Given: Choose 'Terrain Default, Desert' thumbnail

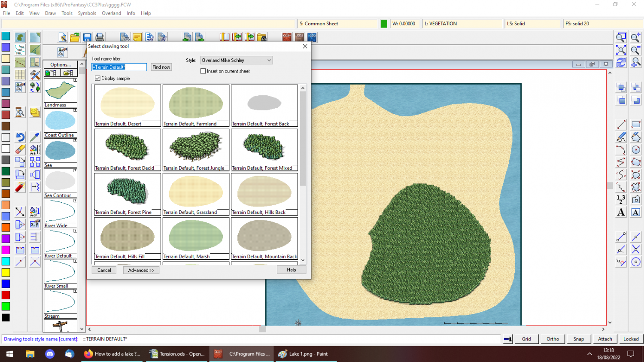Looking at the screenshot, I should tap(128, 106).
